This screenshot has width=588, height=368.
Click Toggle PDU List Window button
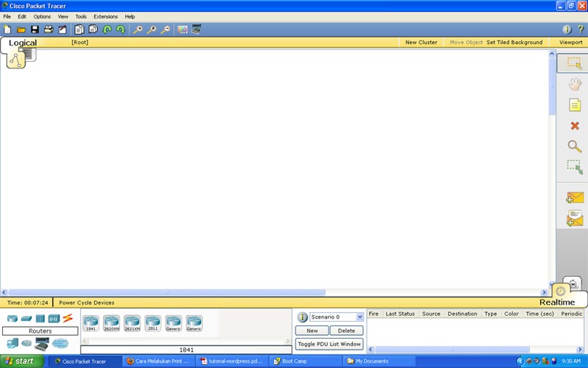tap(329, 344)
